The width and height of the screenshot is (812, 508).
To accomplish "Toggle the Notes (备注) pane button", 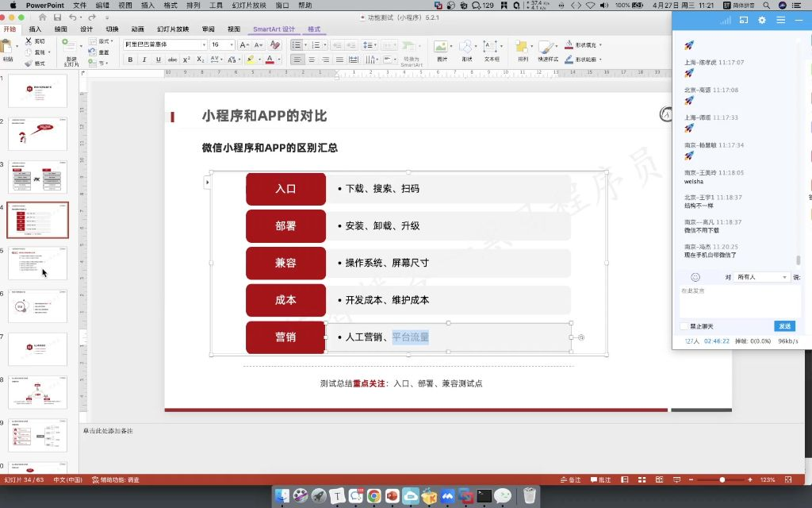I will coord(570,480).
